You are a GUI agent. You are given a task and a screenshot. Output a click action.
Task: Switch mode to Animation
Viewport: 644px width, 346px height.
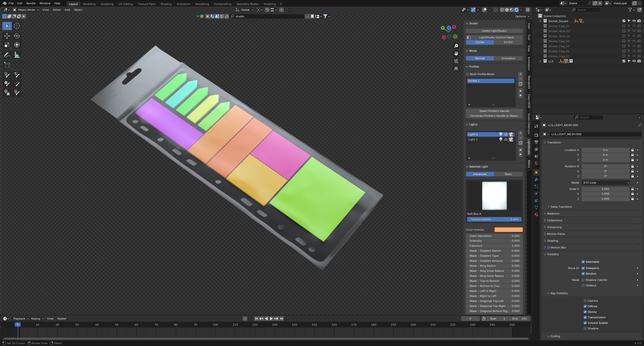[508, 58]
